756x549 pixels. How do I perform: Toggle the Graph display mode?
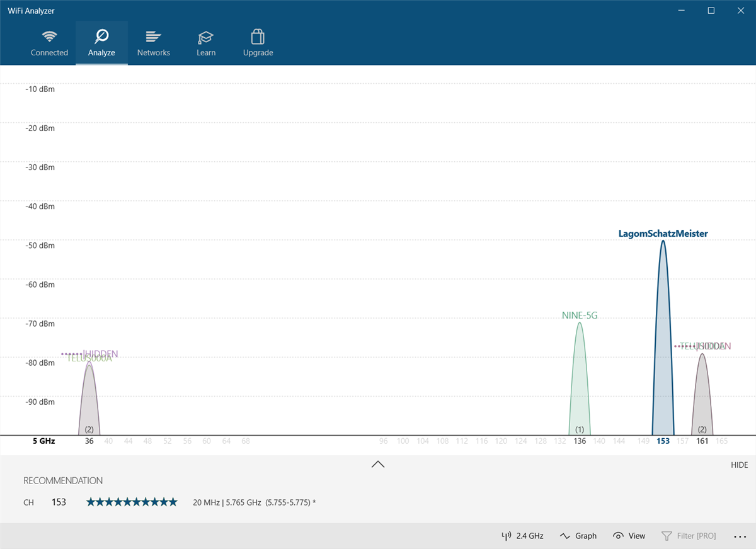point(578,536)
